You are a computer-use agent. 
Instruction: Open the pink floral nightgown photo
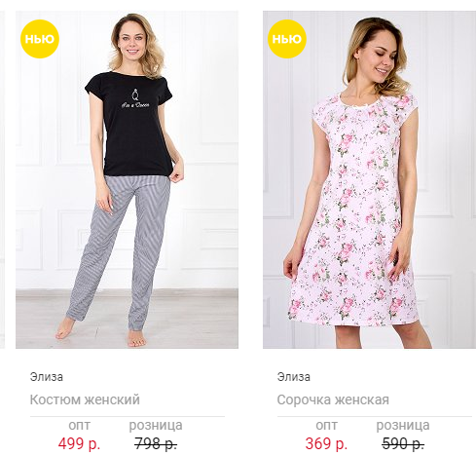369,179
